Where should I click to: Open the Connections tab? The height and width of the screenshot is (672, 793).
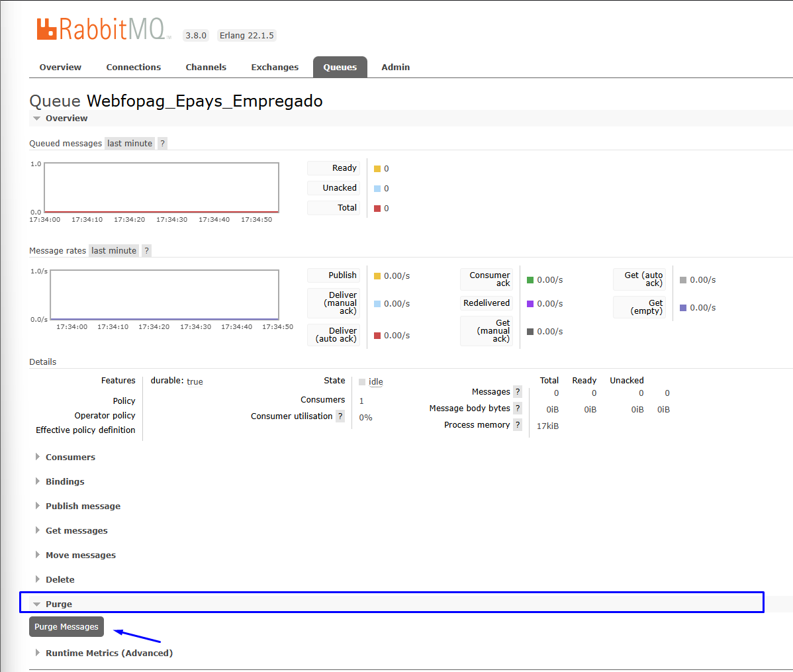pos(134,68)
